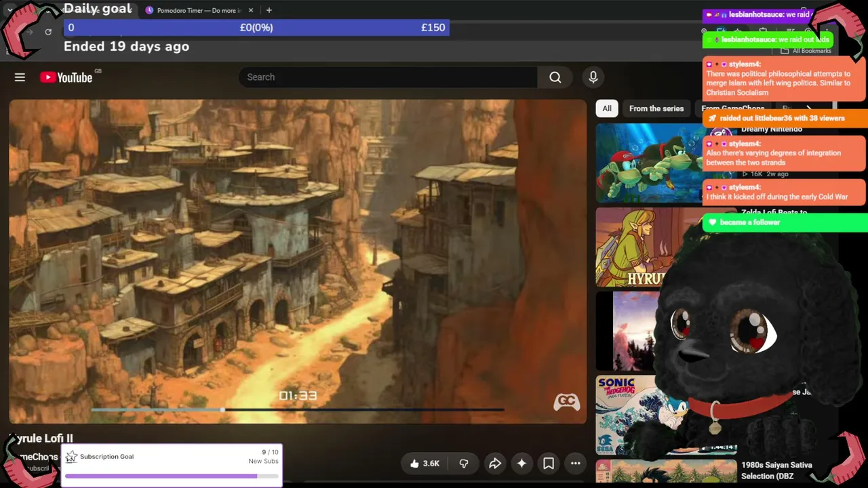Open the three-dot more actions menu
Viewport: 868px width, 488px height.
(575, 464)
